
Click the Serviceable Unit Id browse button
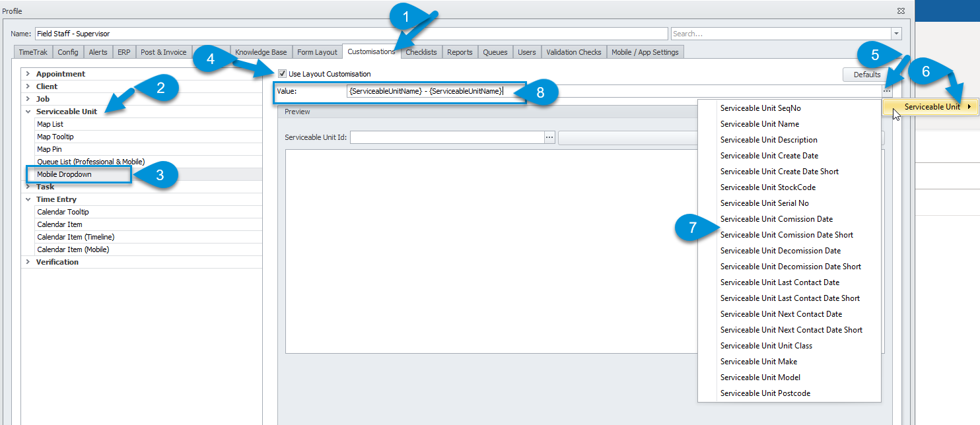coord(549,137)
